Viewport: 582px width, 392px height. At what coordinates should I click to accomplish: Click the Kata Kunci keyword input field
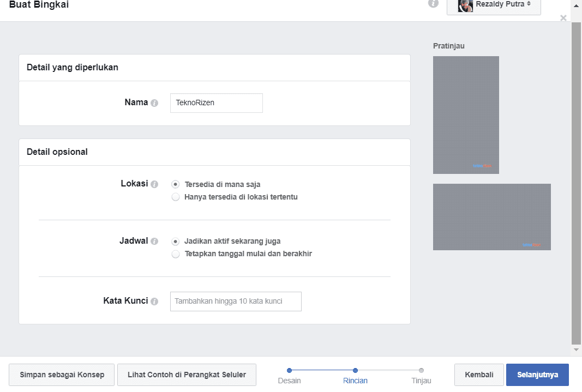(x=236, y=301)
